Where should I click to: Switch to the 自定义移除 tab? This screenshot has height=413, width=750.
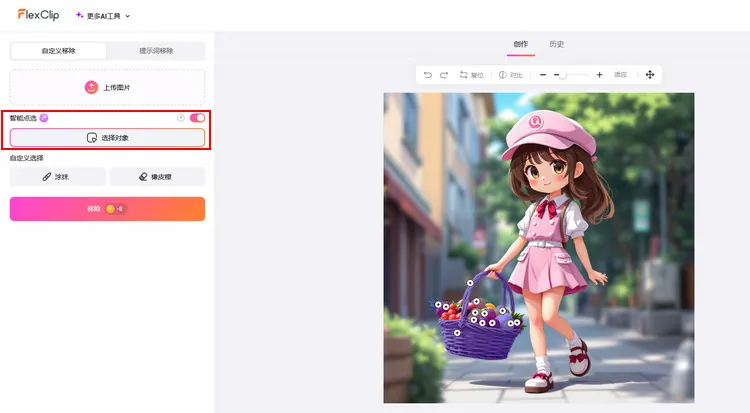(58, 50)
